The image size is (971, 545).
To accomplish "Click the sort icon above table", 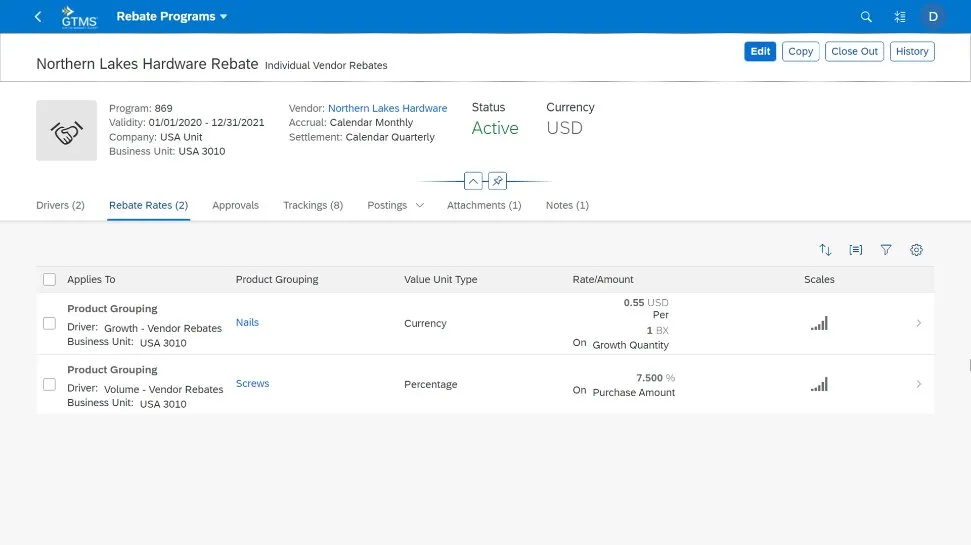I will [x=825, y=250].
